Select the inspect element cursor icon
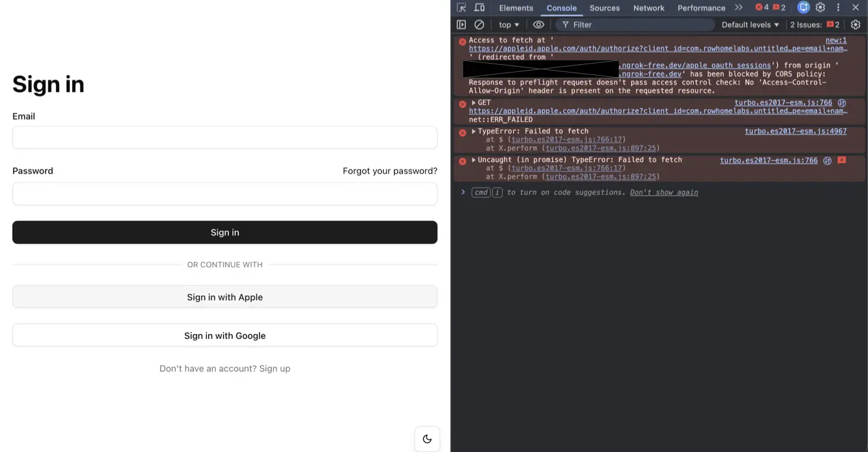Viewport: 868px width, 452px height. click(460, 7)
